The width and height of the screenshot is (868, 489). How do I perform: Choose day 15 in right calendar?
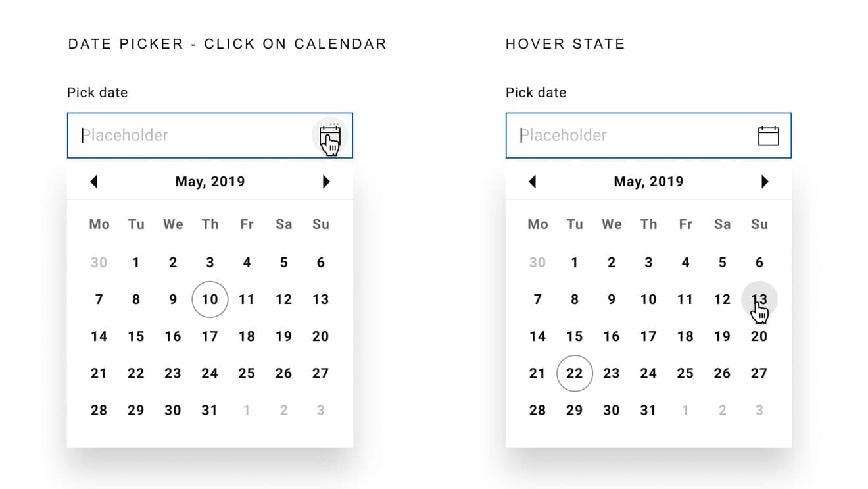(x=575, y=336)
